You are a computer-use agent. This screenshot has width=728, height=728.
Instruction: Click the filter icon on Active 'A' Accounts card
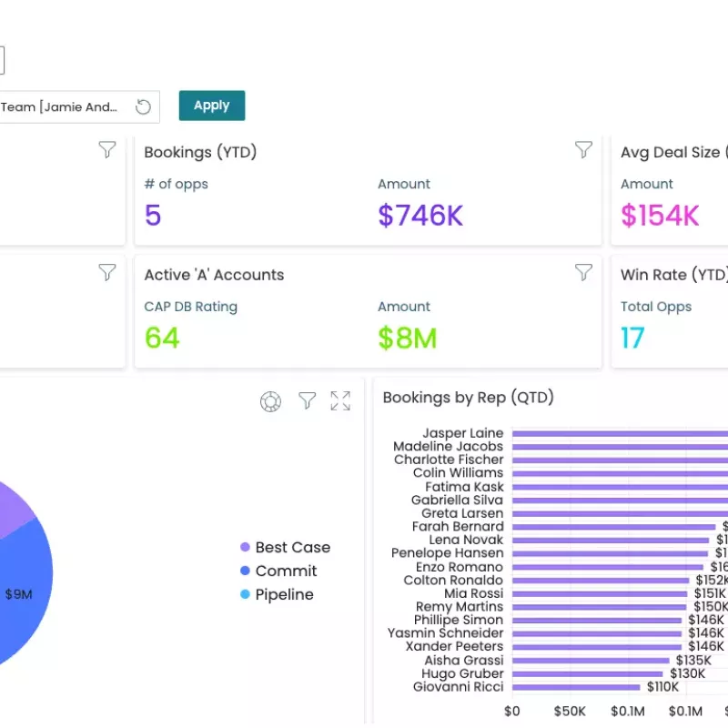point(583,272)
